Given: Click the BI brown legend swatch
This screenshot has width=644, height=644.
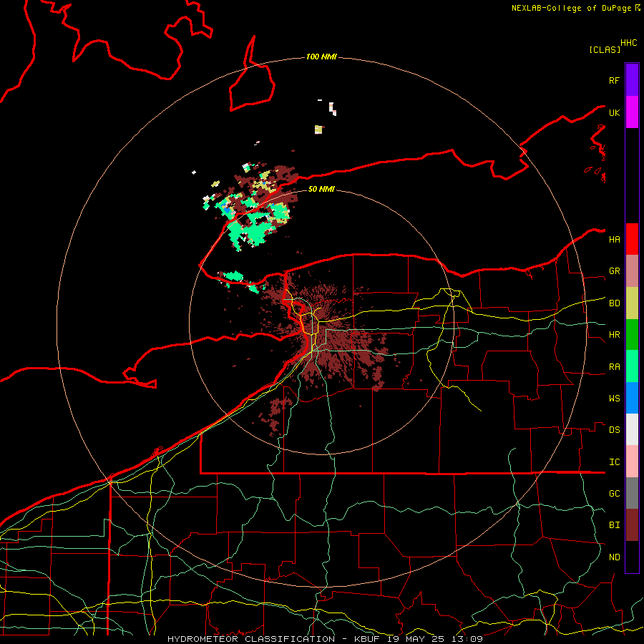Looking at the screenshot, I should pos(632,525).
